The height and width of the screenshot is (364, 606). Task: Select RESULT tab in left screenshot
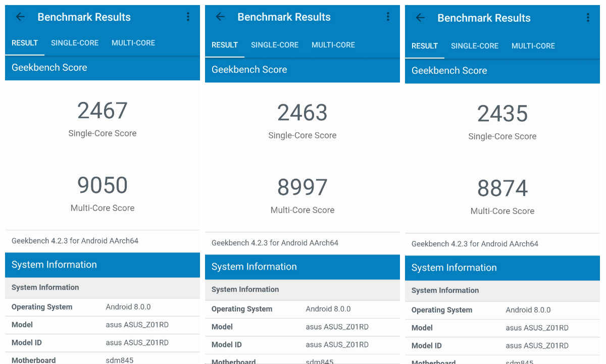(x=25, y=43)
